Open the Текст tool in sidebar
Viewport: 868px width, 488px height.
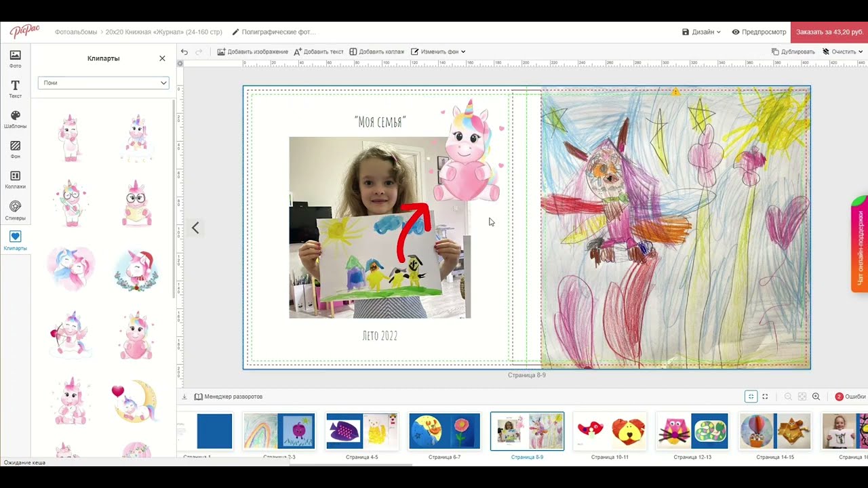tap(15, 89)
